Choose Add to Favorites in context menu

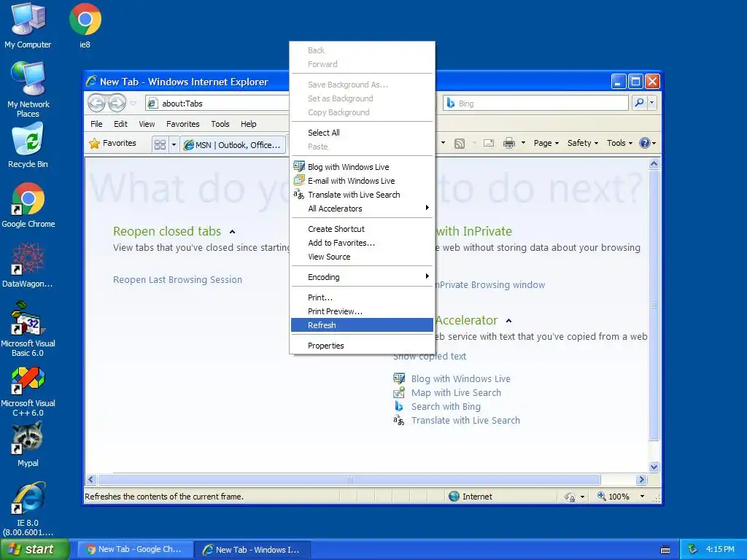tap(362, 243)
